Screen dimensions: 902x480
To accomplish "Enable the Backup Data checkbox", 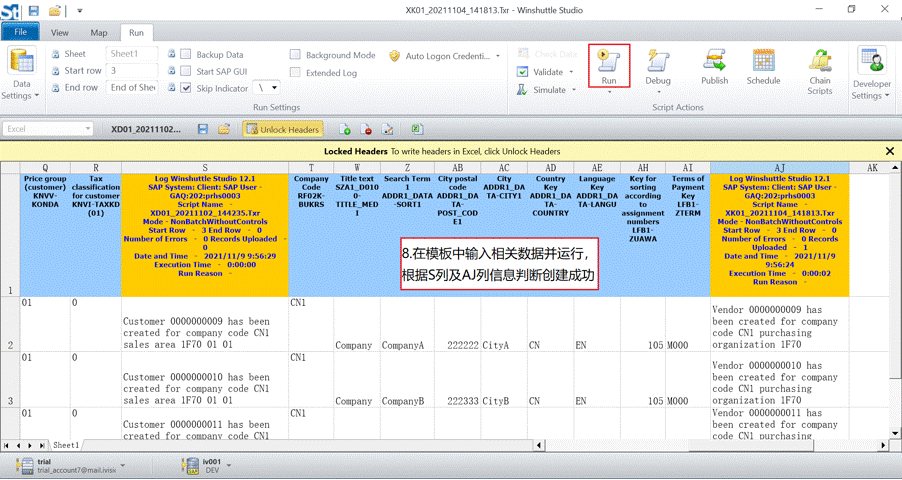I will (186, 54).
